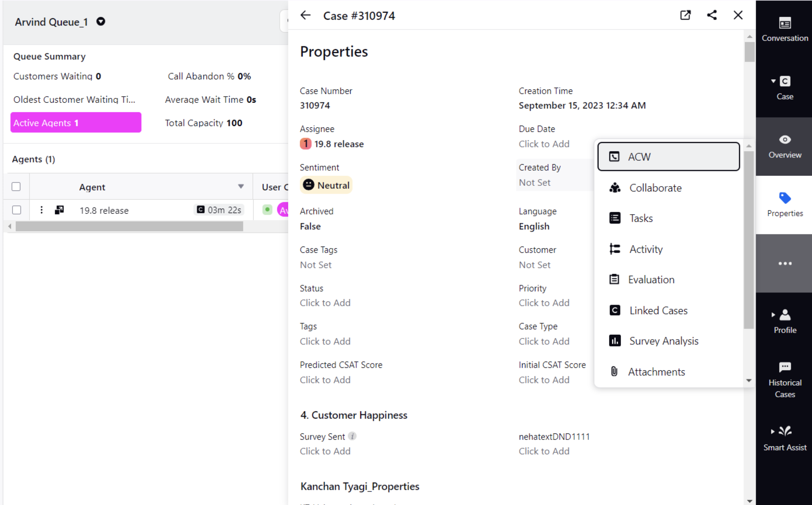This screenshot has width=812, height=505.
Task: Click to add Tags value
Action: tap(325, 341)
